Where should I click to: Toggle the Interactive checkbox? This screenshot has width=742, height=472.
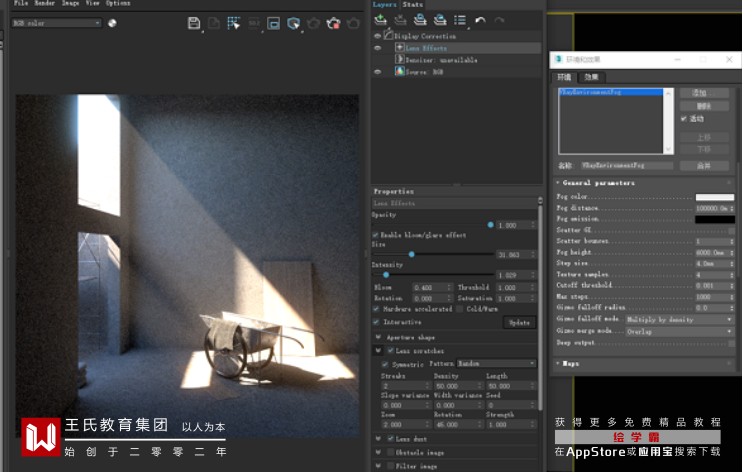(x=376, y=322)
